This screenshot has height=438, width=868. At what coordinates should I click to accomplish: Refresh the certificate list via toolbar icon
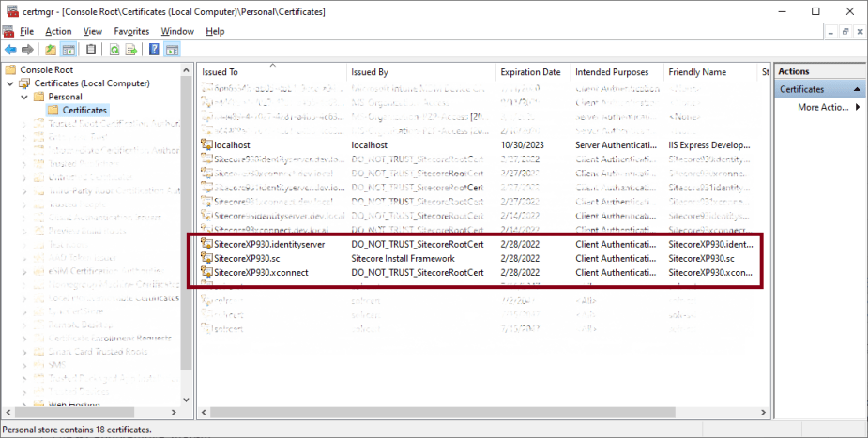coord(114,50)
